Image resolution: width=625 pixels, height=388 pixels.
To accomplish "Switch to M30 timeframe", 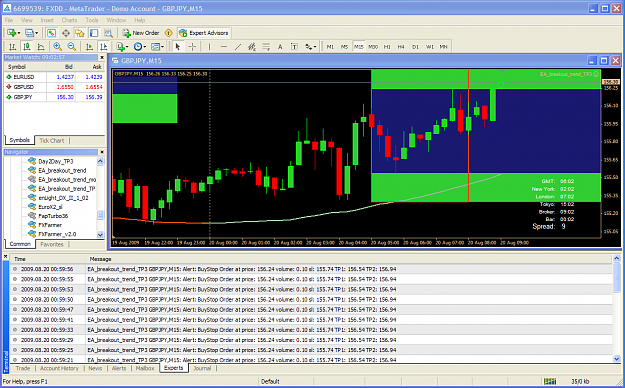I will [373, 47].
